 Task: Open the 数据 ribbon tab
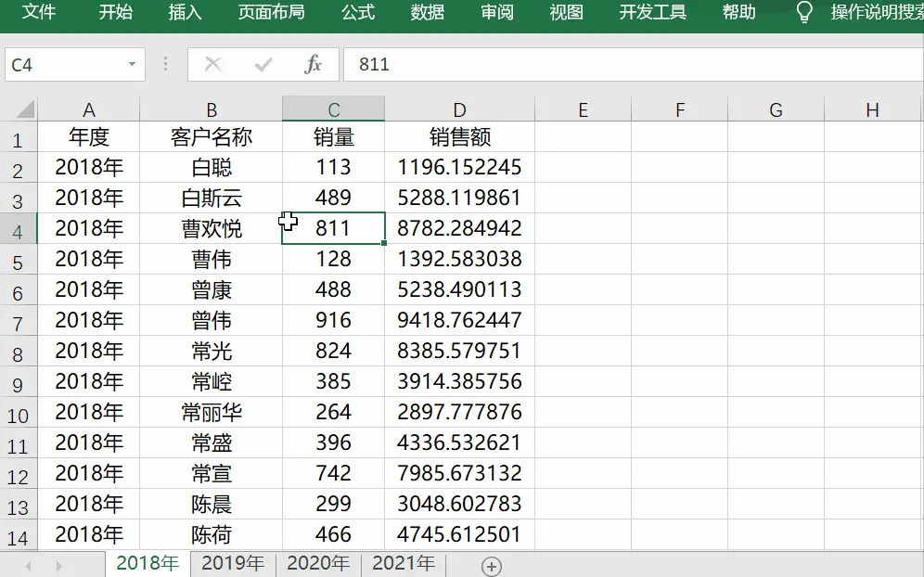tap(428, 12)
